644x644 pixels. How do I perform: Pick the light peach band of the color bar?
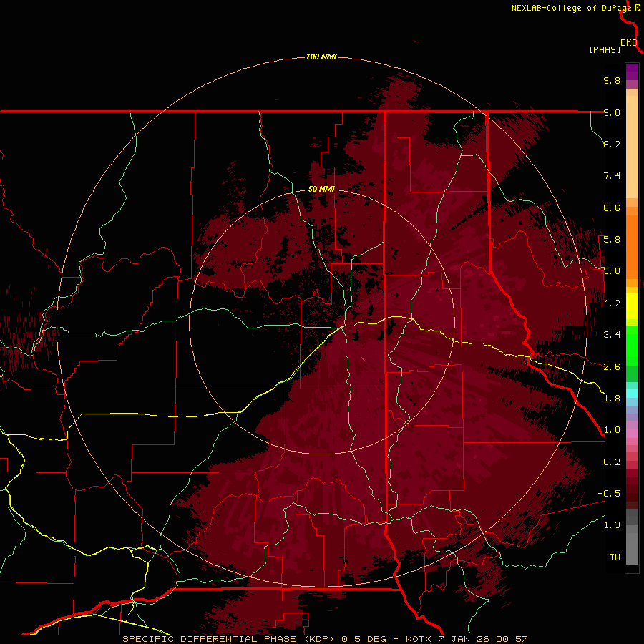click(632, 147)
